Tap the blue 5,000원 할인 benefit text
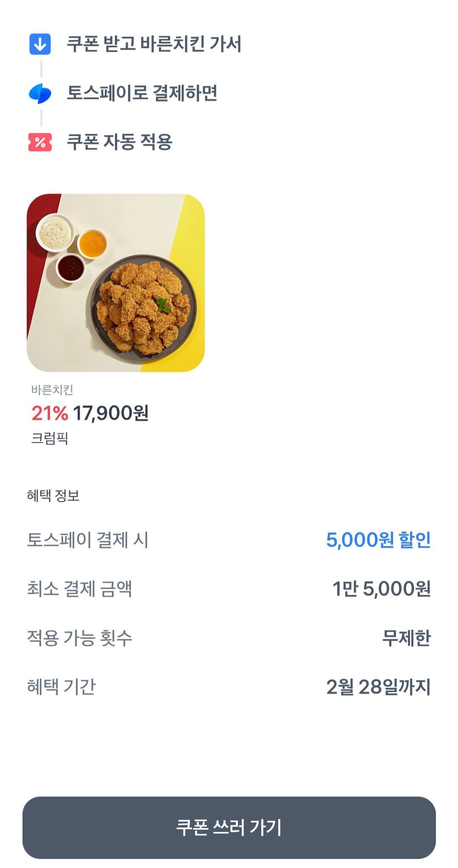Image resolution: width=458 pixels, height=868 pixels. (x=378, y=540)
